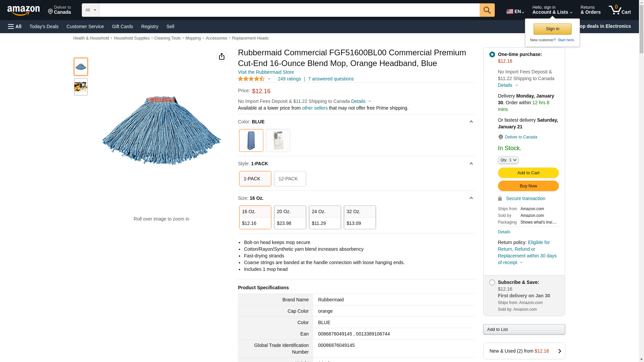Image resolution: width=644 pixels, height=362 pixels.
Task: Choose the 12-PACK style option
Action: point(290,179)
